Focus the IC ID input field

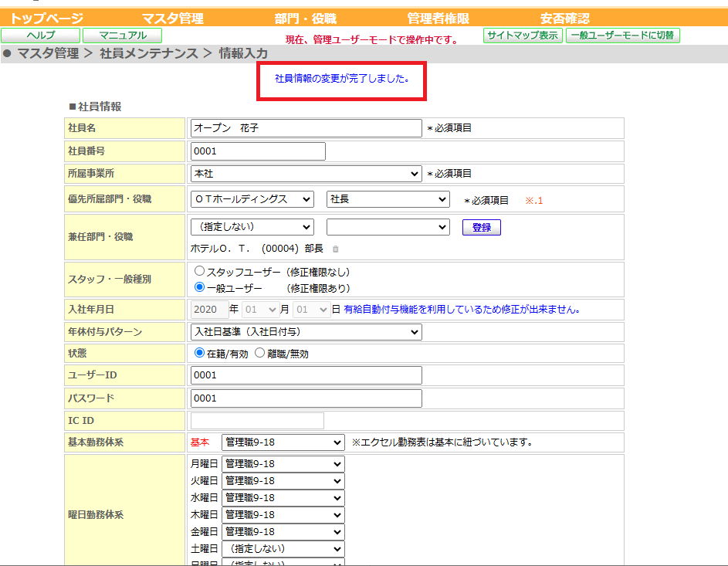[257, 421]
